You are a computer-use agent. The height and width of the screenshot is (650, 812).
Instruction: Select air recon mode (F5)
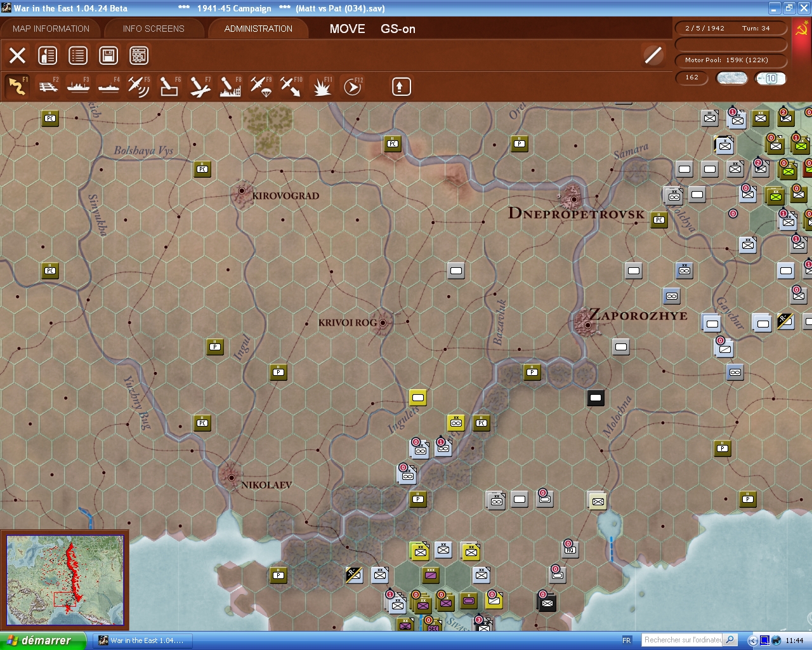(x=139, y=86)
